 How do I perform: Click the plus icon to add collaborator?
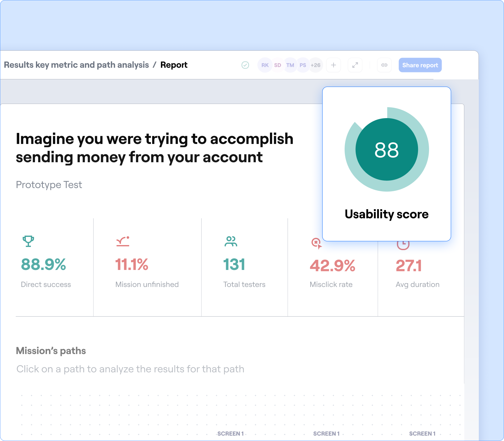(x=334, y=65)
